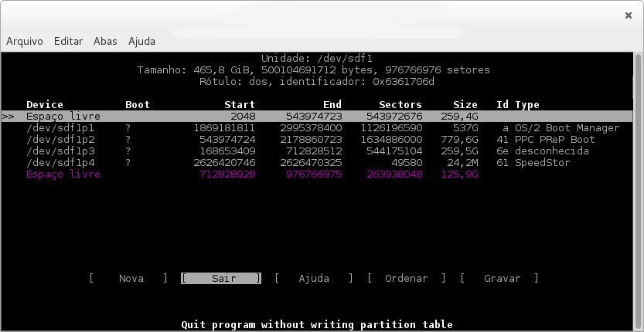Screen dimensions: 644x332
Task: Click the Quit program without writing hint
Action: (317, 325)
